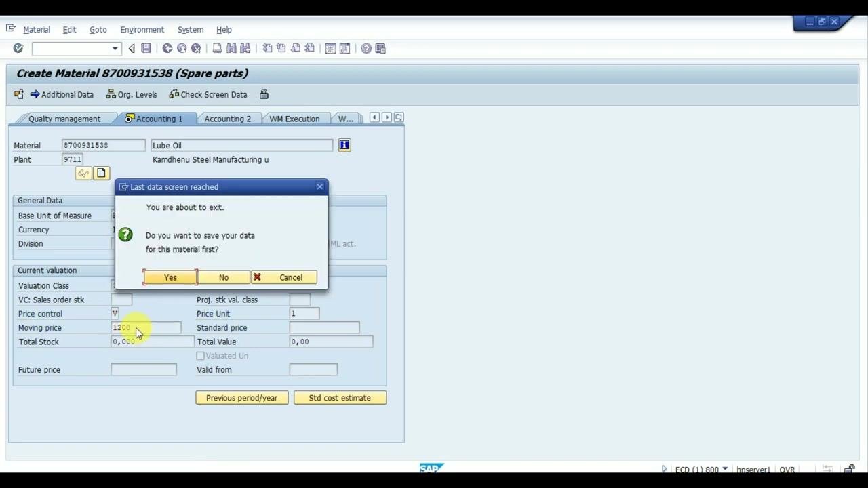Click the Org. Levels button

click(132, 94)
